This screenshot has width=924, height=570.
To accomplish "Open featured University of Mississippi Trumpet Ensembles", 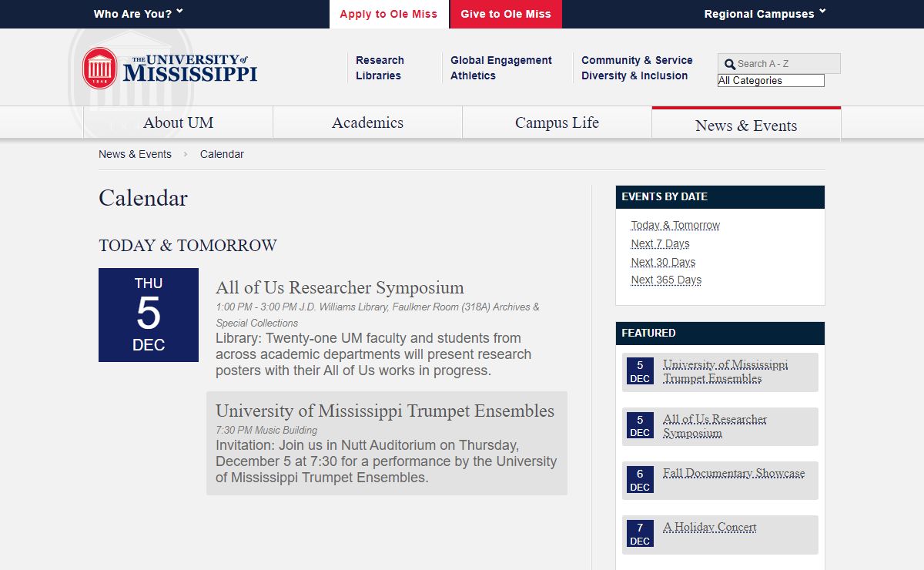I will [x=725, y=371].
